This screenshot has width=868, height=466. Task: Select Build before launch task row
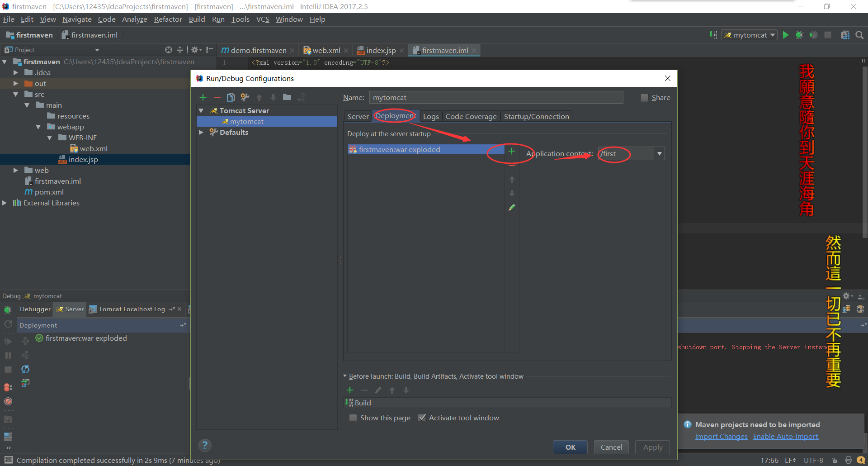click(x=507, y=403)
